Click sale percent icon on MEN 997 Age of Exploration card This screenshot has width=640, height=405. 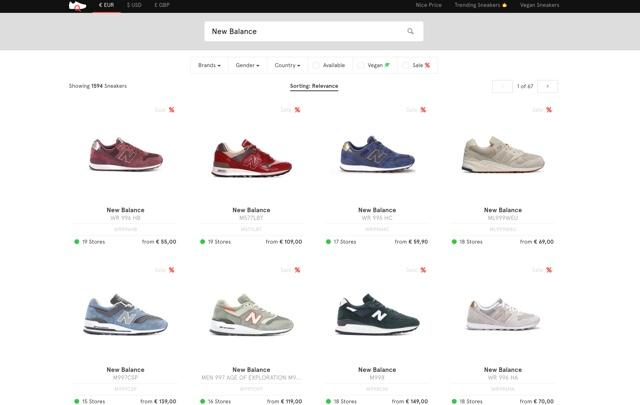point(298,269)
